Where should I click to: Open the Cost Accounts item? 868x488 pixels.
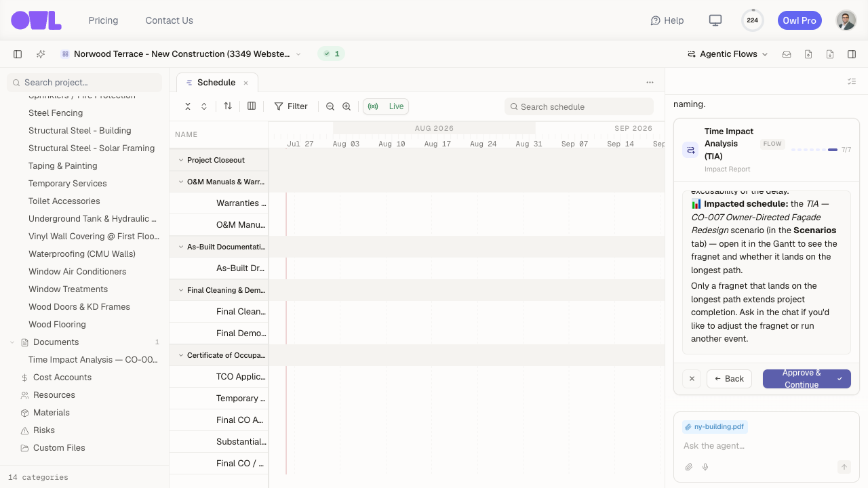(62, 378)
